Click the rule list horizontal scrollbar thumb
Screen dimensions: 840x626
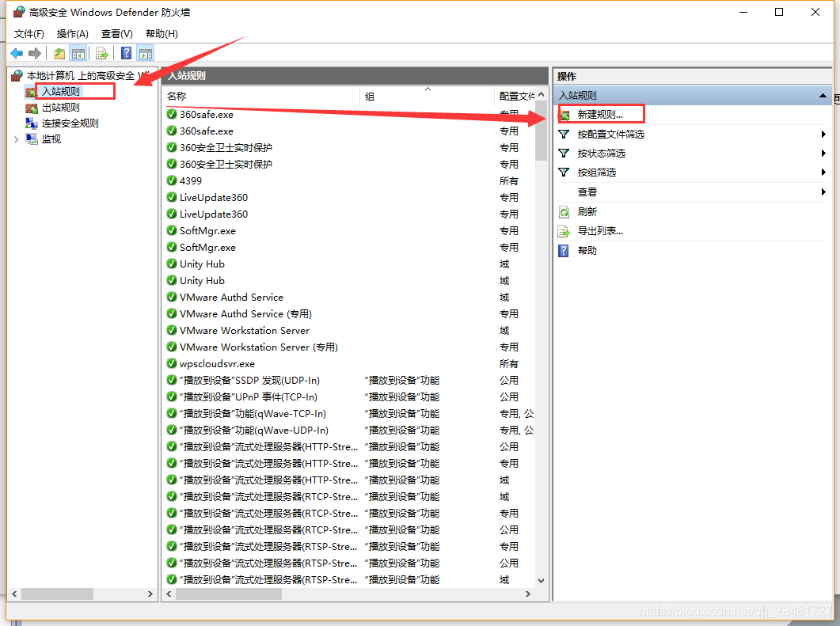click(x=229, y=594)
